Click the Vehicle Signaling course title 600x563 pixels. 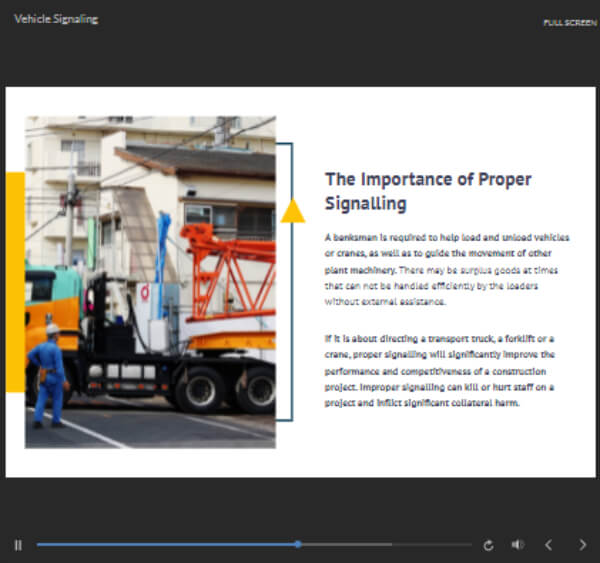[x=56, y=19]
